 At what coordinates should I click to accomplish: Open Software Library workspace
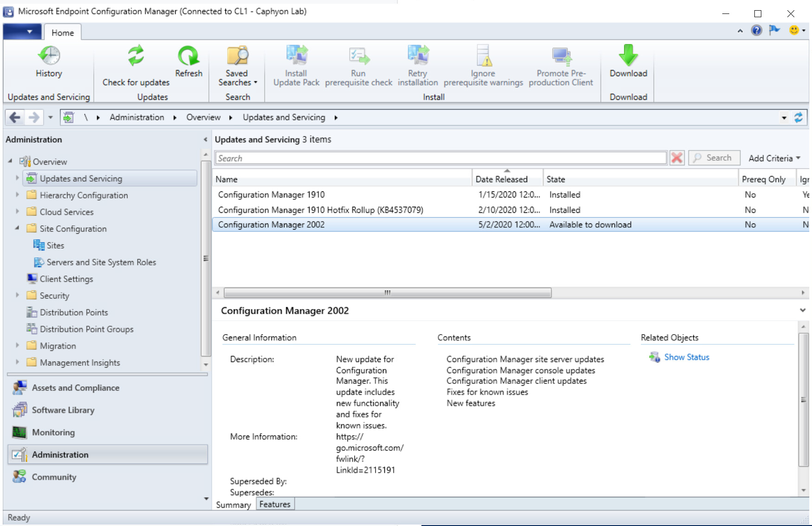[x=107, y=410]
